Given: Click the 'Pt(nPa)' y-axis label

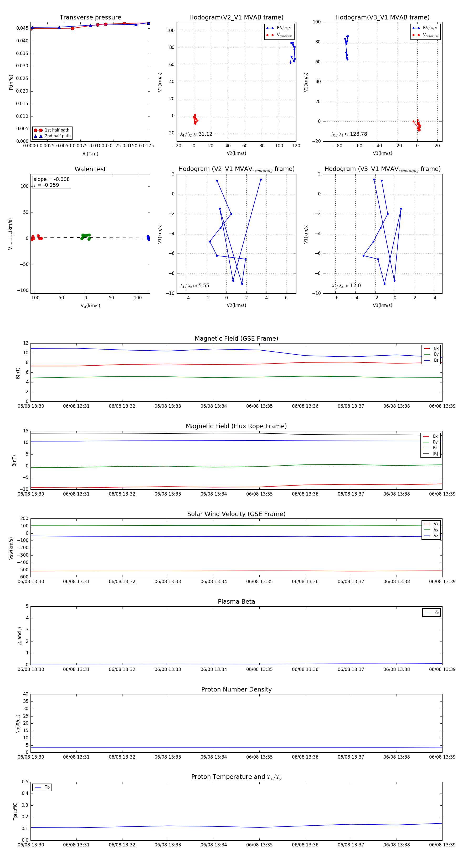Looking at the screenshot, I should point(11,82).
